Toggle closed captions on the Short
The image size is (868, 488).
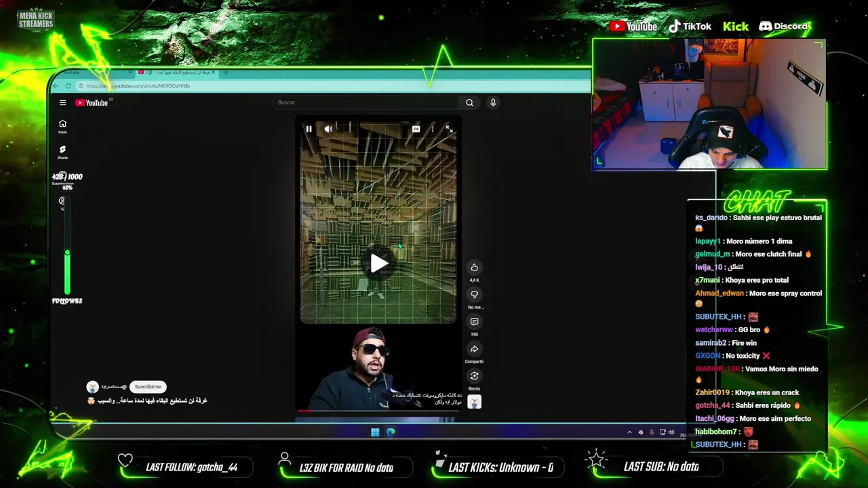tap(416, 129)
